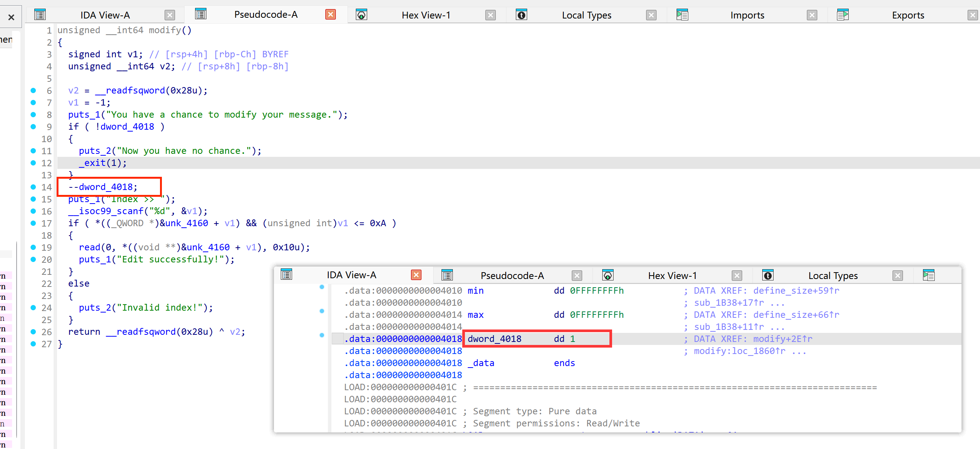Click the Hex View-1 tab icon in main window
The image size is (980, 449).
(362, 15)
